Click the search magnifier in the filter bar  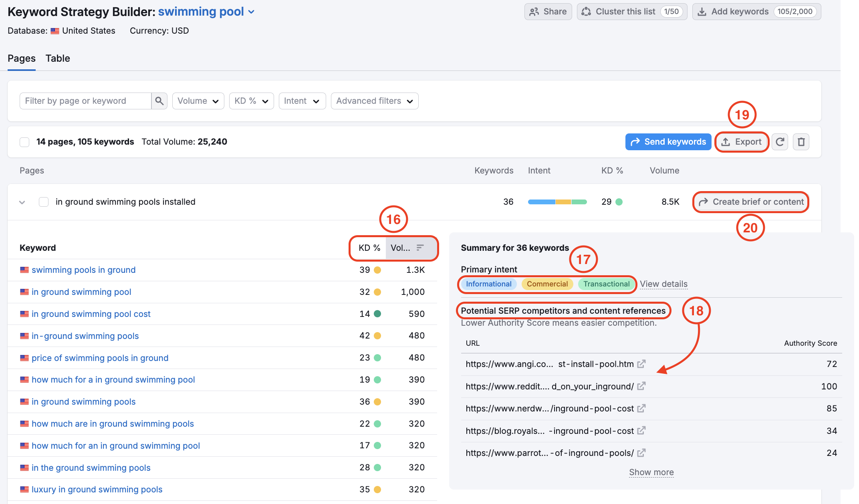159,101
